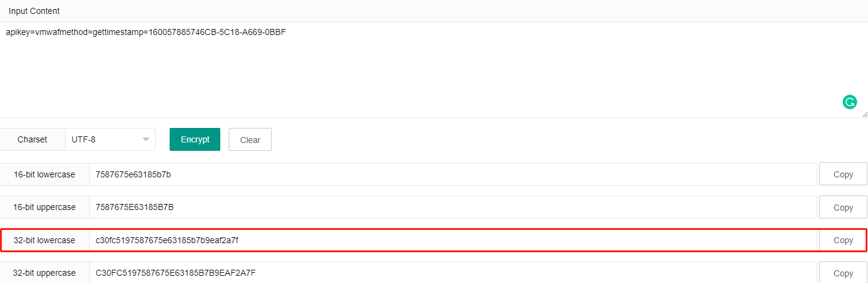The image size is (868, 283).
Task: Open the UTF-8 charset combo box
Action: [x=110, y=139]
